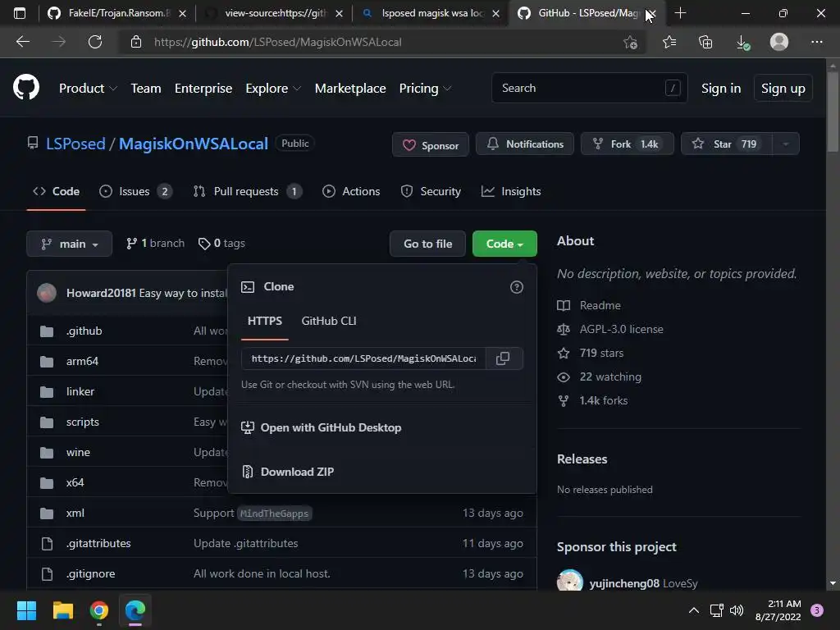Screen dimensions: 840x630
Task: Click the clone URL text field
Action: pyautogui.click(x=363, y=358)
